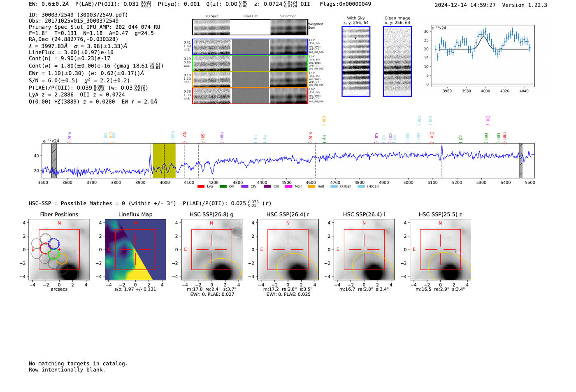Image resolution: width=576 pixels, height=392 pixels.
Task: Click the dark purple CIII legend swatch
Action: [267, 186]
